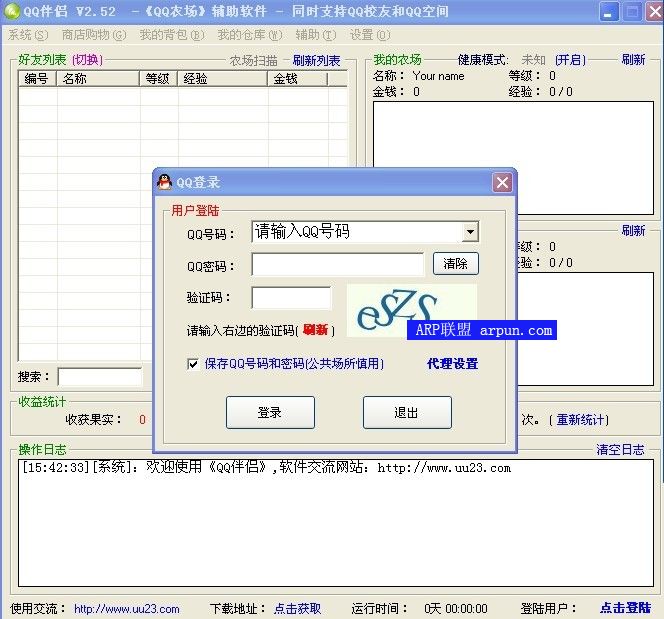Sort by the 等级 column header

tap(159, 79)
